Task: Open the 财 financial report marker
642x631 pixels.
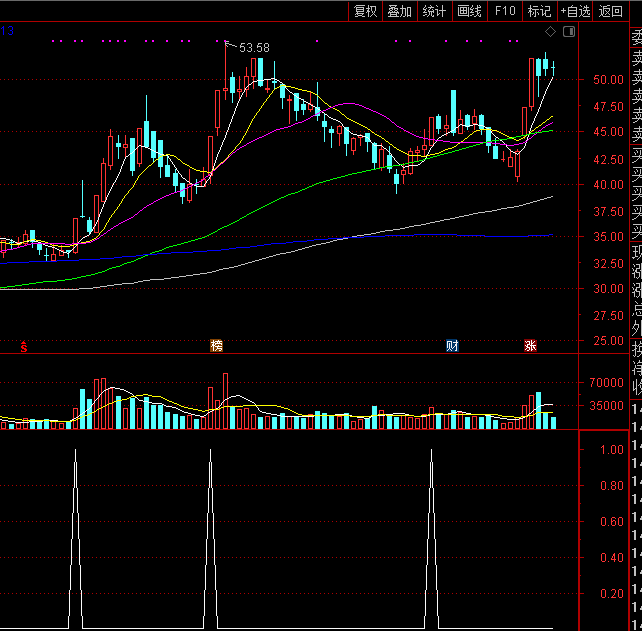Action: click(452, 346)
